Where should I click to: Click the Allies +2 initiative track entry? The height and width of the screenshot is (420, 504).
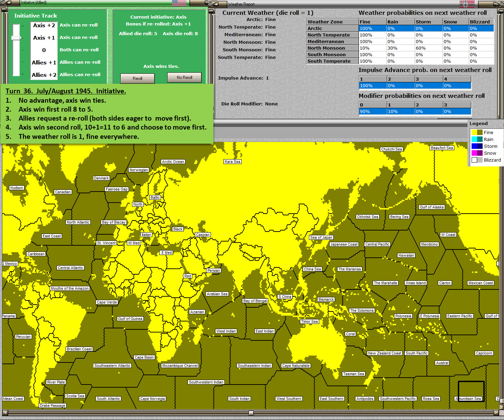pos(44,75)
